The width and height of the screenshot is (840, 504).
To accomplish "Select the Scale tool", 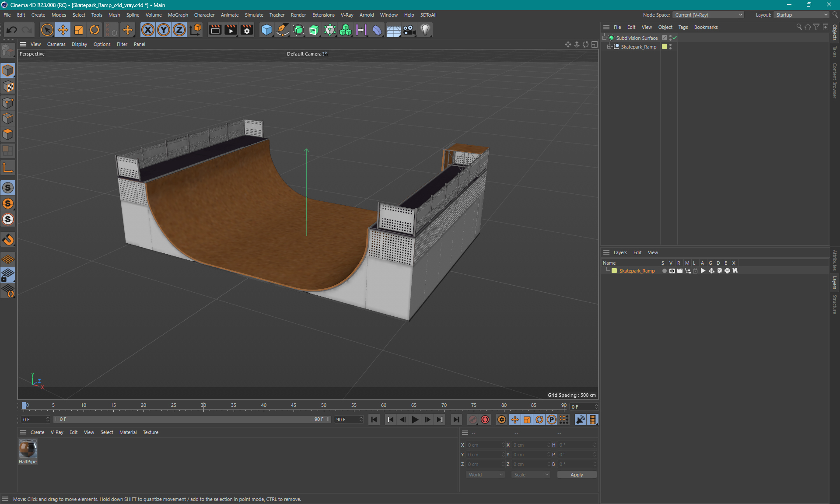I will point(79,30).
